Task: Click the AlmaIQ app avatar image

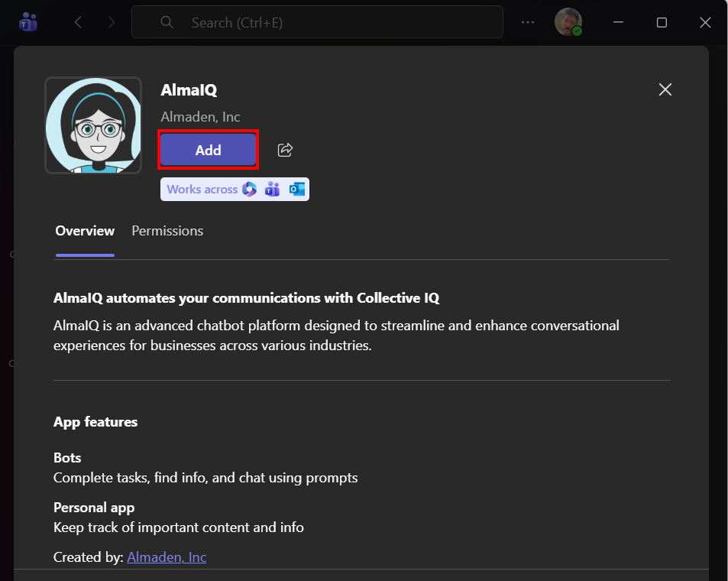Action: coord(92,125)
